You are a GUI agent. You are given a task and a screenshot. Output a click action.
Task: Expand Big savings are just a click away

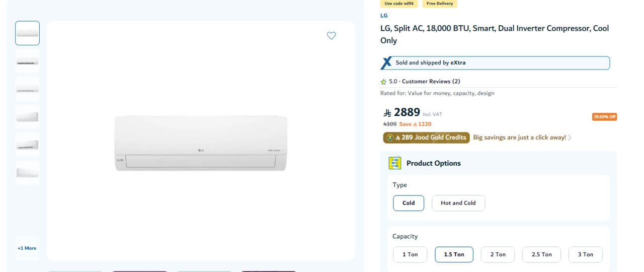pyautogui.click(x=522, y=138)
